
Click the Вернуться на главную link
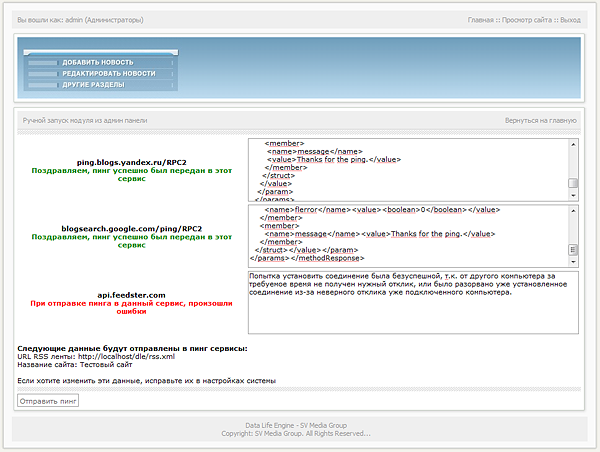tap(541, 121)
